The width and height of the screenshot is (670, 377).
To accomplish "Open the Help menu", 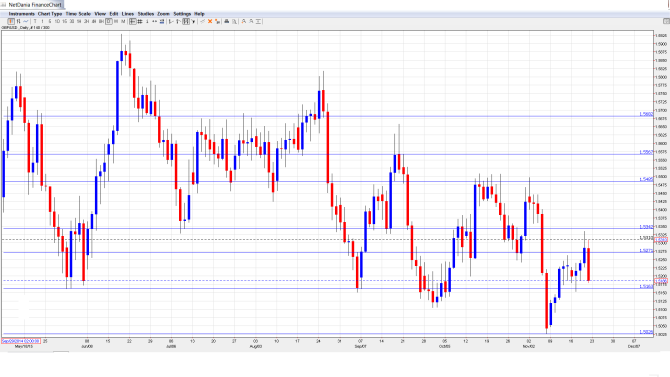I will [199, 14].
